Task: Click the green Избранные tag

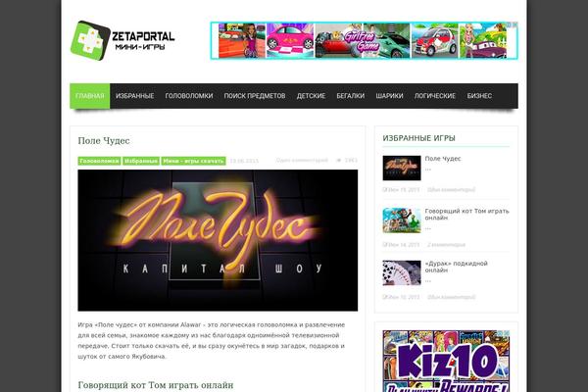Action: [141, 161]
